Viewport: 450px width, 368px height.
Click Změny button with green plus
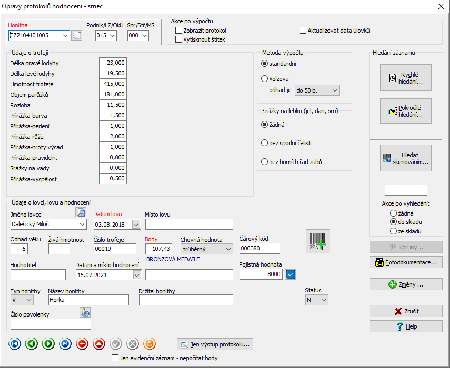coord(406,284)
